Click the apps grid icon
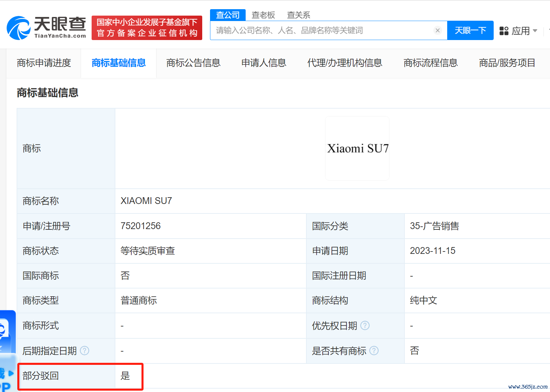This screenshot has height=392, width=550. point(504,31)
